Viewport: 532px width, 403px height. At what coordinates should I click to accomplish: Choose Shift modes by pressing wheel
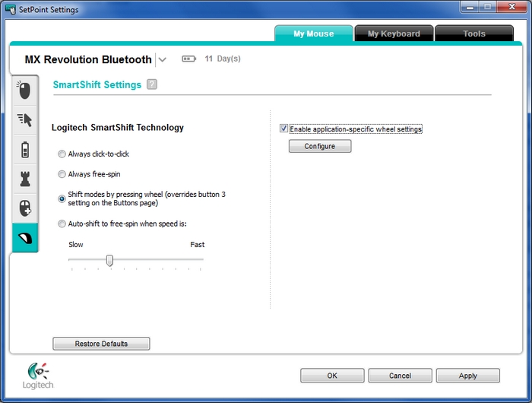click(x=62, y=198)
